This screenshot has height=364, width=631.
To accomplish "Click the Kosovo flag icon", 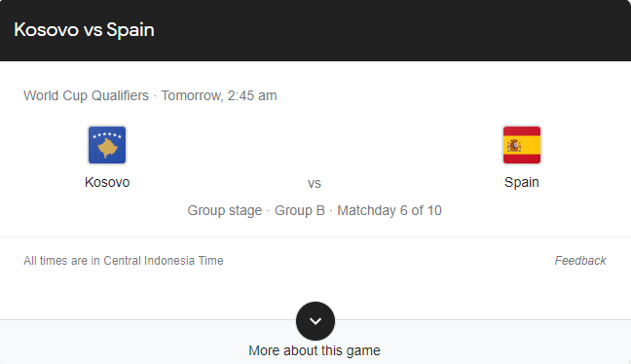I will (x=107, y=145).
